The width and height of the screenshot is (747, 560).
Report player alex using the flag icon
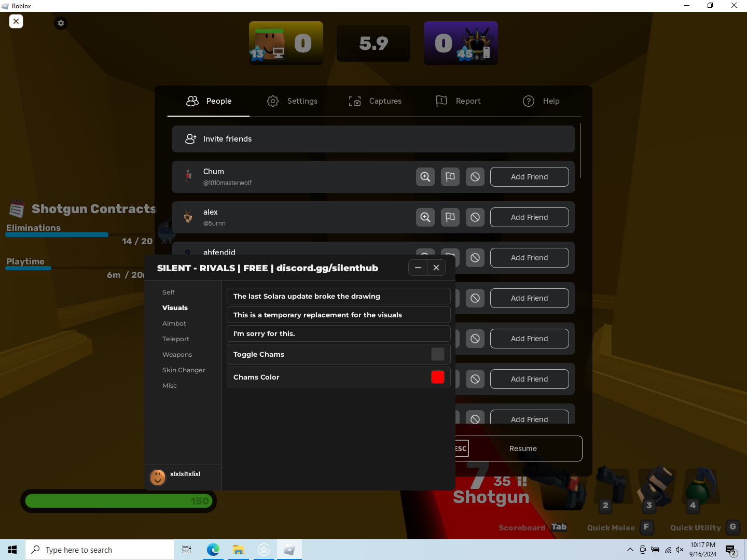pos(450,217)
